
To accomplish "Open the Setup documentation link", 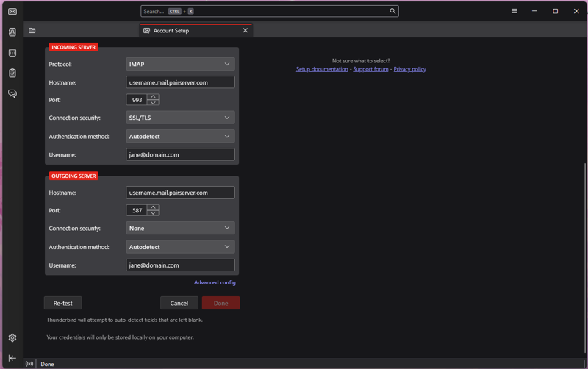I will (322, 69).
